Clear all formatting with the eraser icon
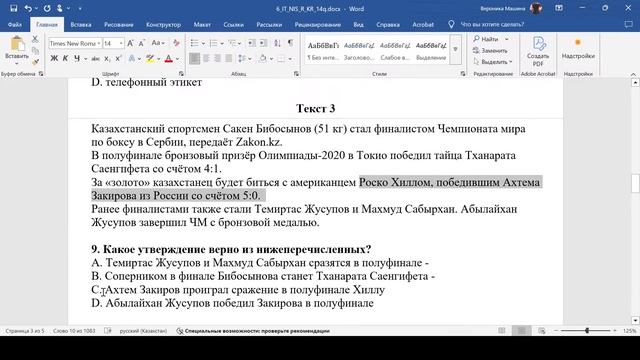 click(x=176, y=43)
